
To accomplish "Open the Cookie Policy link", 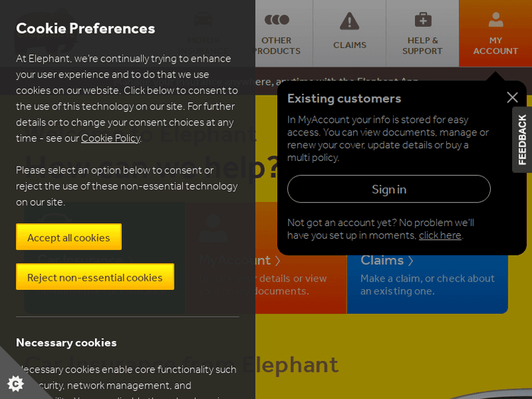I will pos(111,138).
